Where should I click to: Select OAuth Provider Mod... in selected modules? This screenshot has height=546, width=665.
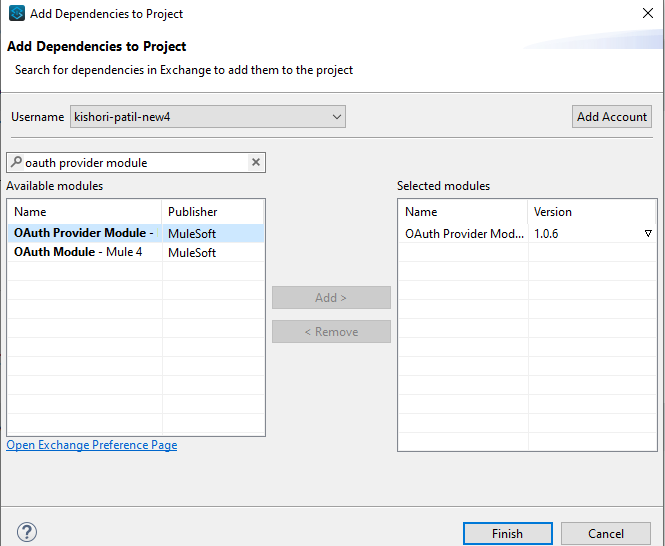tap(464, 233)
